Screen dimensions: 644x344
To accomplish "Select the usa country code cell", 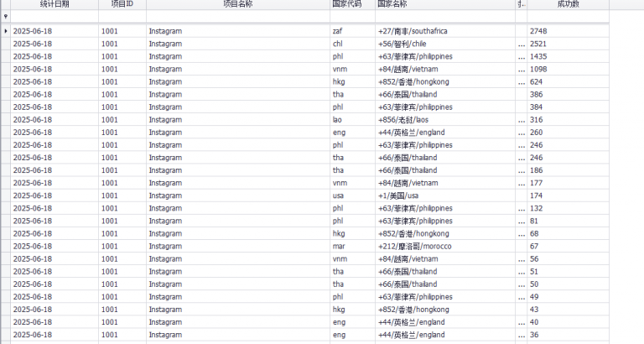I will [x=353, y=195].
